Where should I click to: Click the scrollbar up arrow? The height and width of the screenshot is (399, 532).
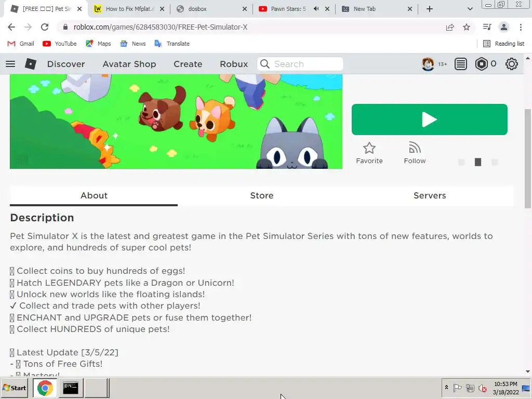528,58
